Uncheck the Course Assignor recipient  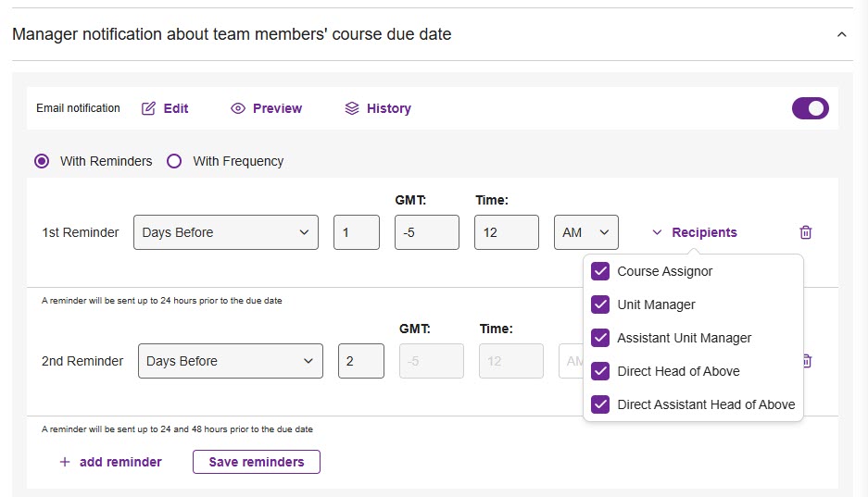tap(600, 271)
